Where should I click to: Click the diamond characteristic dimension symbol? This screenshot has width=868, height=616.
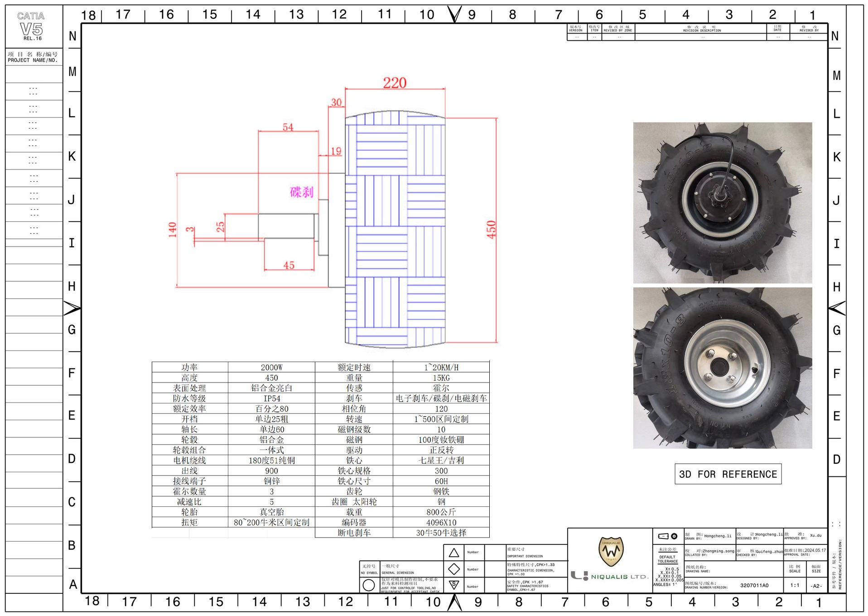pyautogui.click(x=453, y=569)
